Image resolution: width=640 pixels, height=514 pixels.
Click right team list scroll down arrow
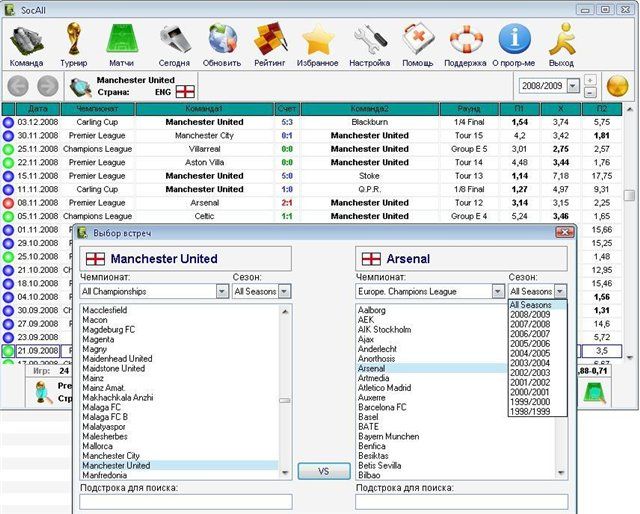point(561,473)
